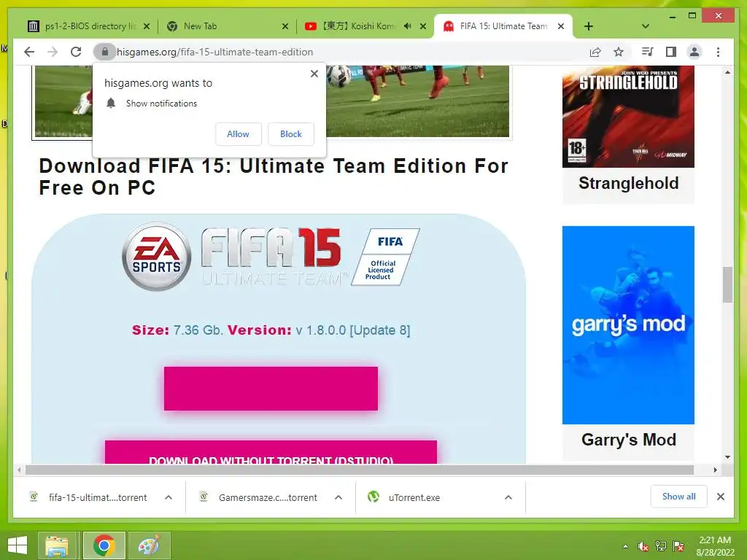The width and height of the screenshot is (747, 560).
Task: Show hidden system tray icons
Action: pyautogui.click(x=625, y=546)
